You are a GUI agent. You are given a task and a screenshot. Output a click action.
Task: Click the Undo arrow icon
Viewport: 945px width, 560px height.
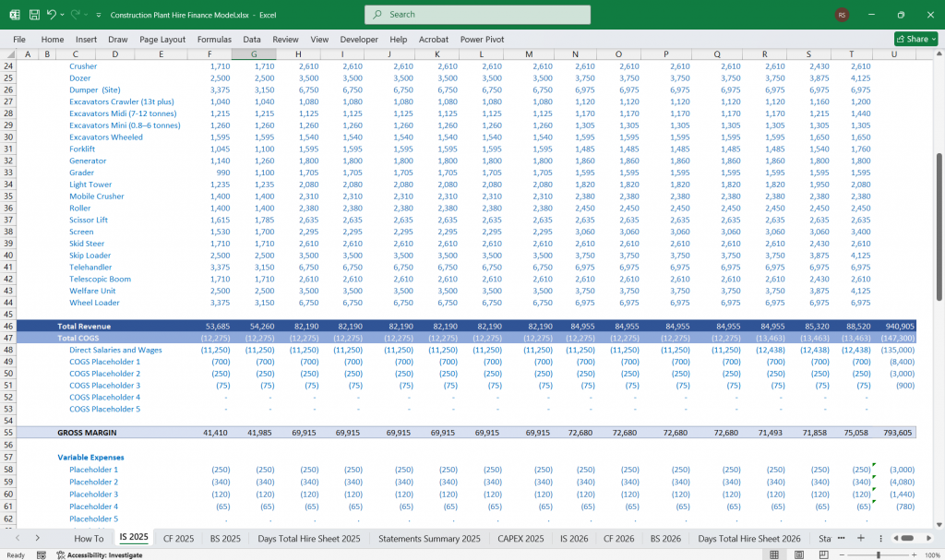[x=52, y=15]
